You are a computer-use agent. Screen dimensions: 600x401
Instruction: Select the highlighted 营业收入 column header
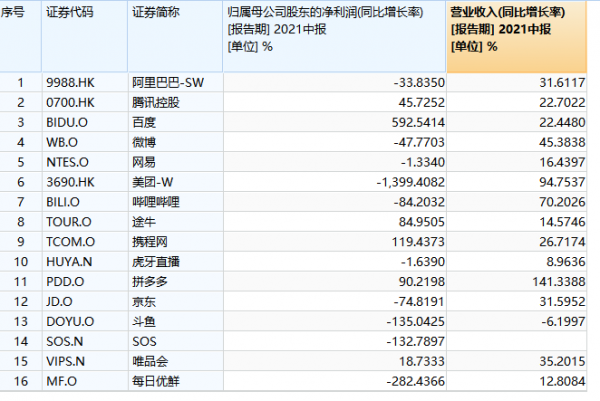tap(517, 36)
